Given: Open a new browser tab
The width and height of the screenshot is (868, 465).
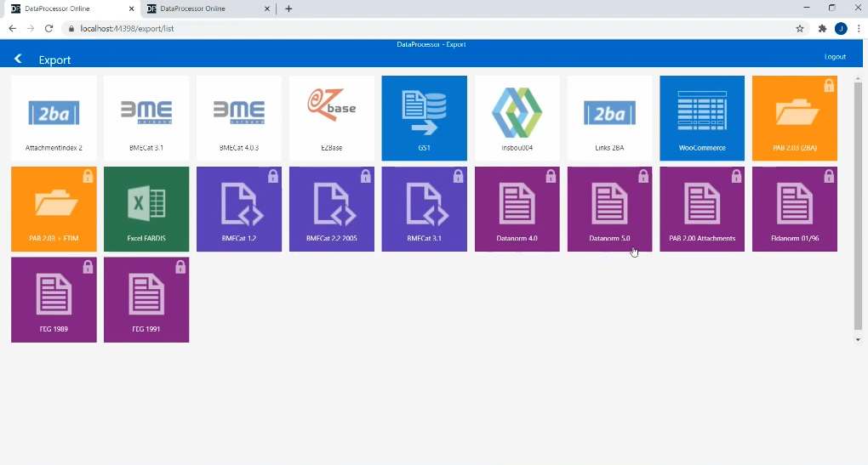Looking at the screenshot, I should (x=288, y=9).
